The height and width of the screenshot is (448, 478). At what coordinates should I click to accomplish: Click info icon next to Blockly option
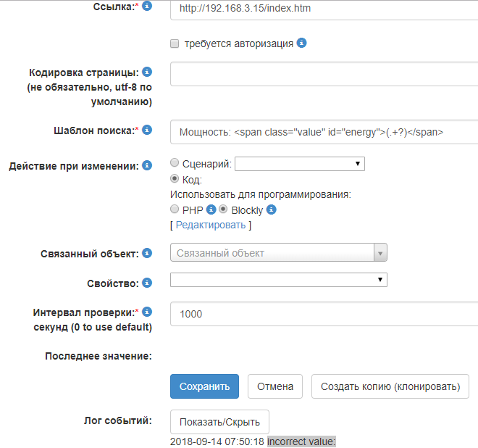(272, 210)
